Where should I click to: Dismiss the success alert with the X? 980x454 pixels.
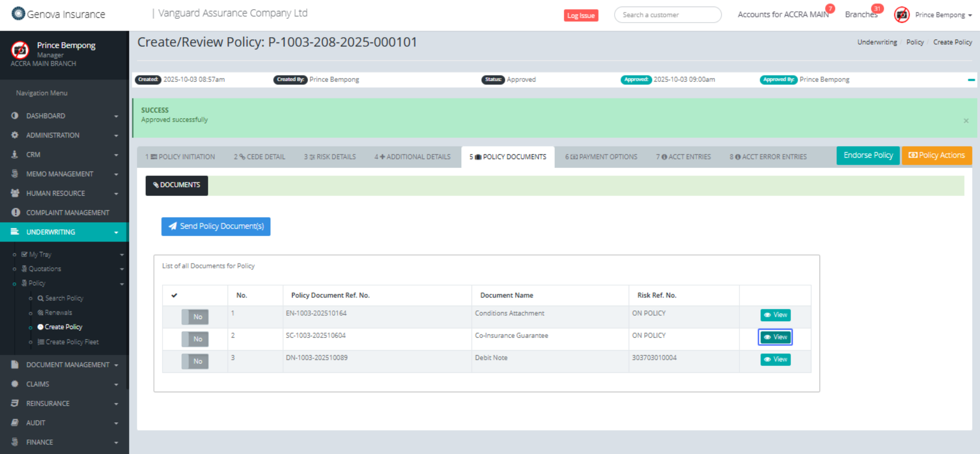tap(966, 120)
